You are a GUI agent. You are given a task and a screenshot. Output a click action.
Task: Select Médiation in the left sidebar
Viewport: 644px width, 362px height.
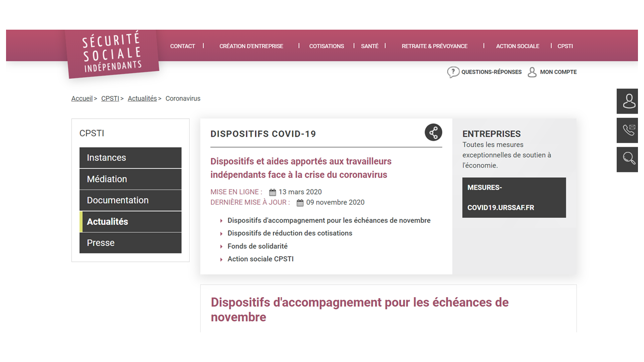click(130, 179)
